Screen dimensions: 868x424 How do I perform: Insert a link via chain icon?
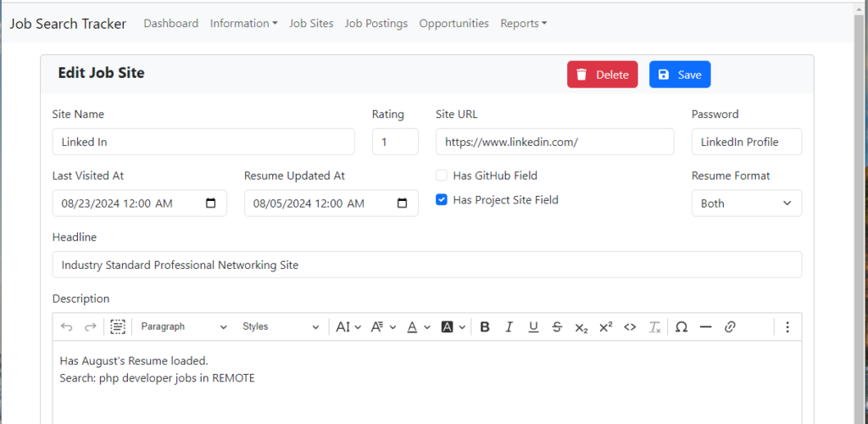tap(730, 327)
